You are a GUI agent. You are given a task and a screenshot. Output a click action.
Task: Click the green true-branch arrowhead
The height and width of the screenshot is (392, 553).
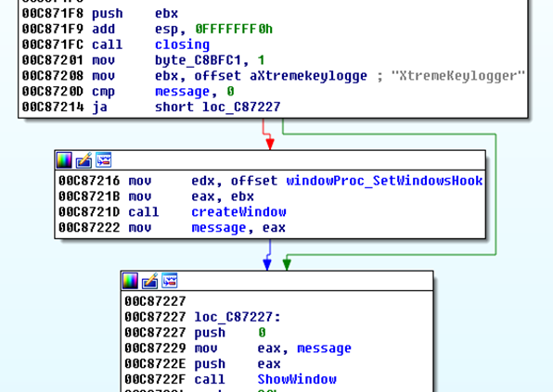pyautogui.click(x=287, y=264)
